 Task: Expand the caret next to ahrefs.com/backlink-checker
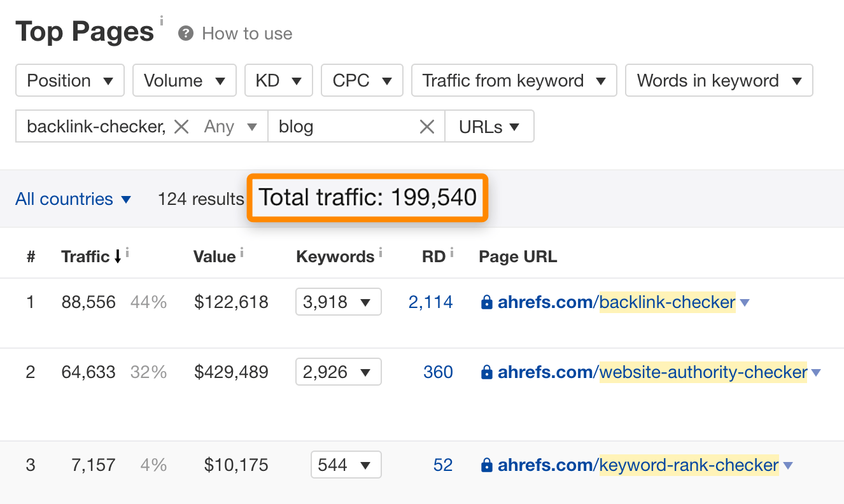pos(744,304)
